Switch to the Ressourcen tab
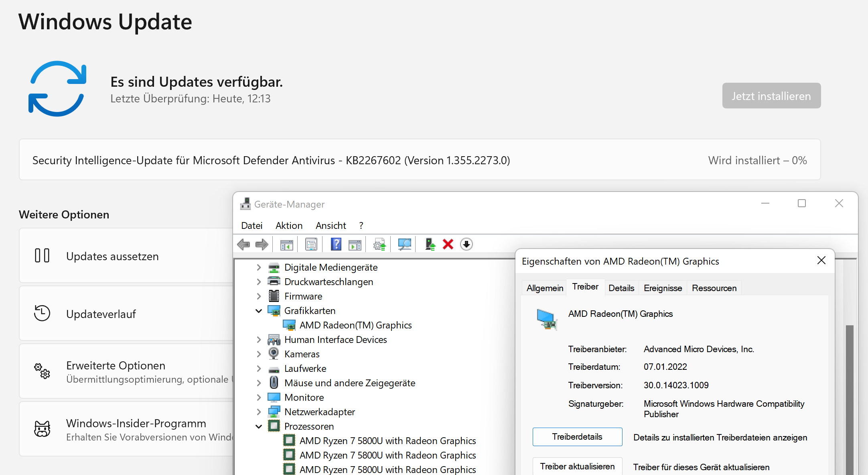The height and width of the screenshot is (475, 868). coord(714,288)
